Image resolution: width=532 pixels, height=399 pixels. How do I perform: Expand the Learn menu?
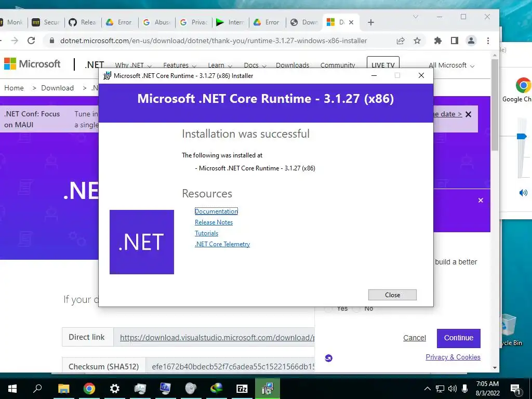coord(220,65)
